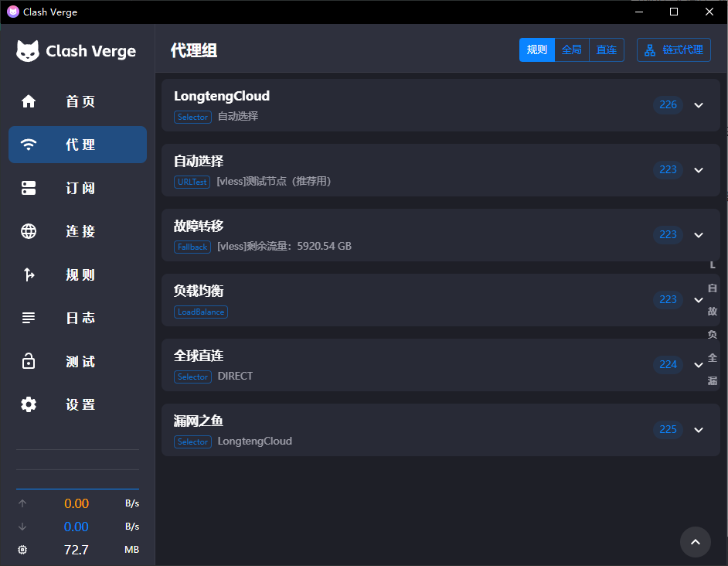Click the title bar app icon
This screenshot has width=728, height=566.
point(13,12)
